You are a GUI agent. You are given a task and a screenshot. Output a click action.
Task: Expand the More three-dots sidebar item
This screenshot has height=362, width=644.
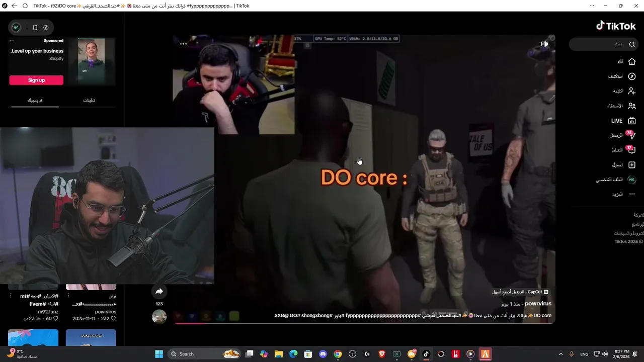(632, 194)
